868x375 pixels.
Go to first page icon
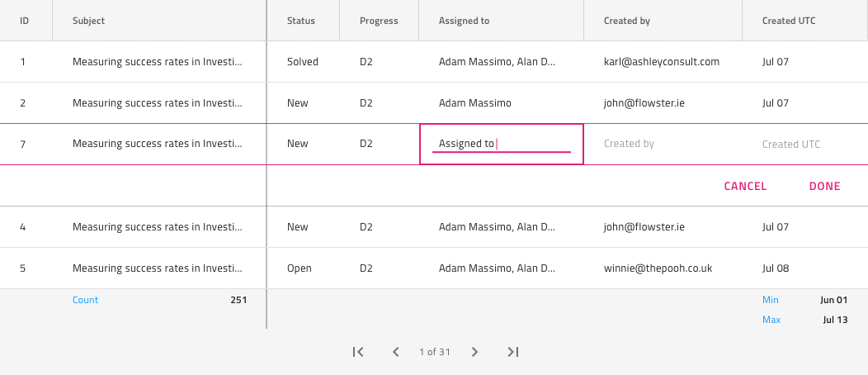[x=358, y=352]
